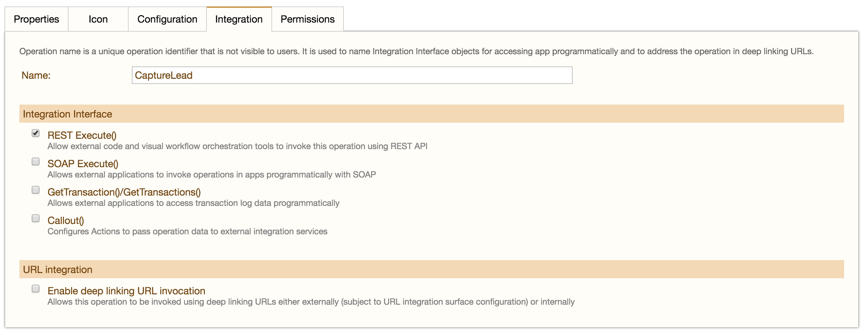
Task: Click the Enable deep linking URL invocation label
Action: point(126,290)
